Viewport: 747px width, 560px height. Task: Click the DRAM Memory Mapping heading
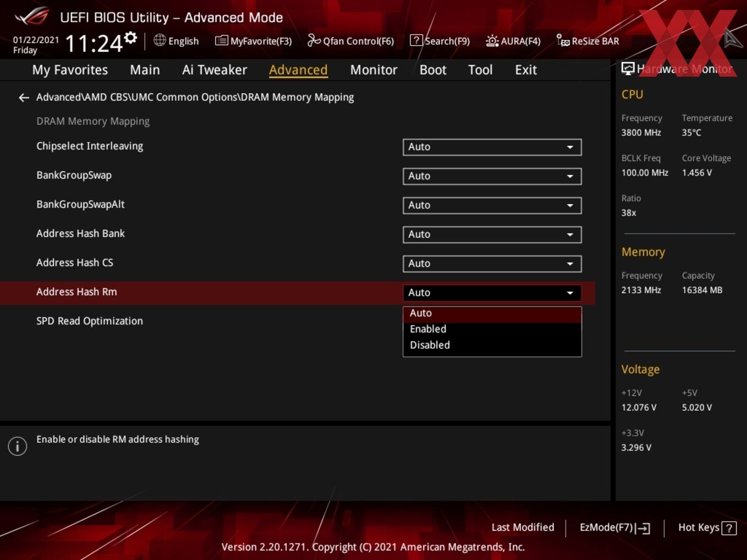[x=93, y=121]
